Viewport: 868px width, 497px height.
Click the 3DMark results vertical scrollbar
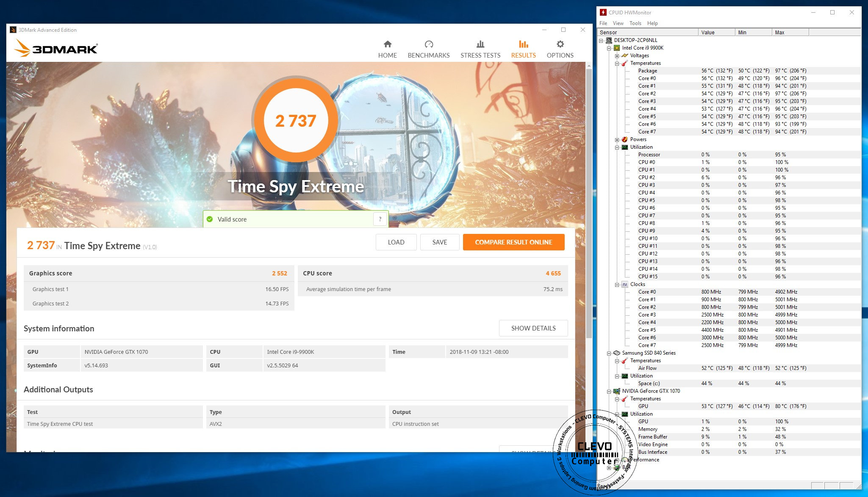pos(589,203)
